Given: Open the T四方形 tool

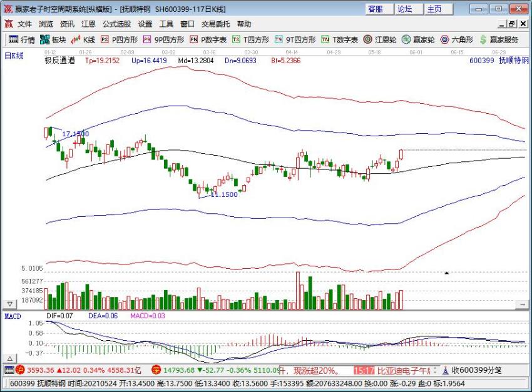Looking at the screenshot, I should 251,40.
